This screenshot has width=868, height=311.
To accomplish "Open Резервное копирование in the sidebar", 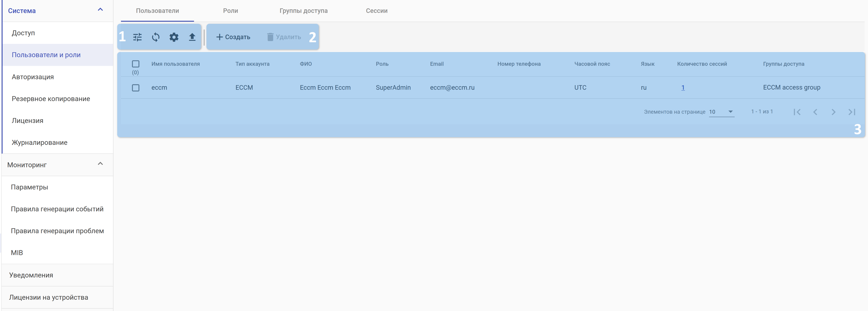I will click(x=51, y=99).
